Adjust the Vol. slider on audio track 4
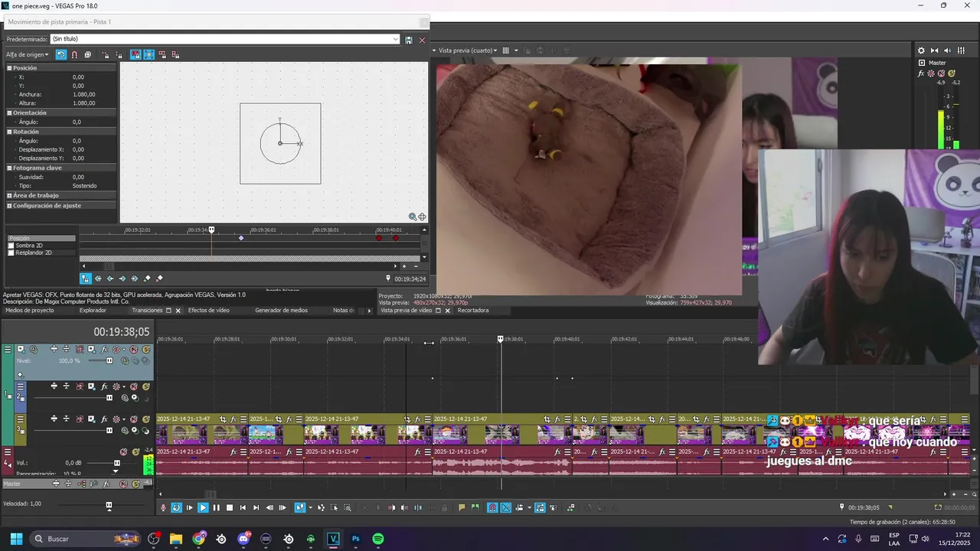The image size is (980, 551). tap(117, 463)
